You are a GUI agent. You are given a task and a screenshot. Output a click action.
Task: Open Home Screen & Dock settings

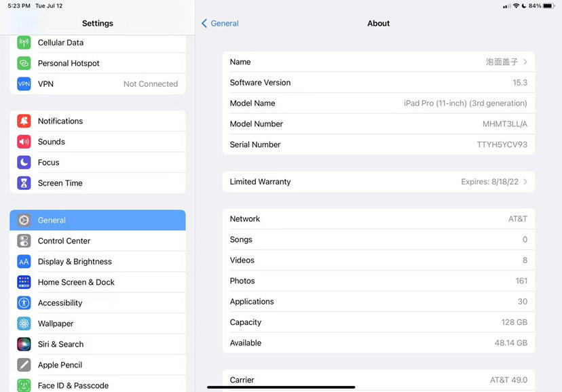click(98, 282)
